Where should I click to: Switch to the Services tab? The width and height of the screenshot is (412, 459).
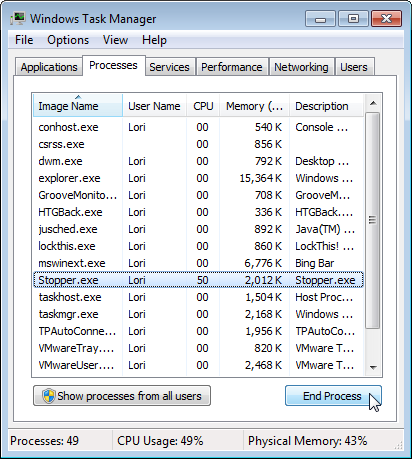(169, 67)
